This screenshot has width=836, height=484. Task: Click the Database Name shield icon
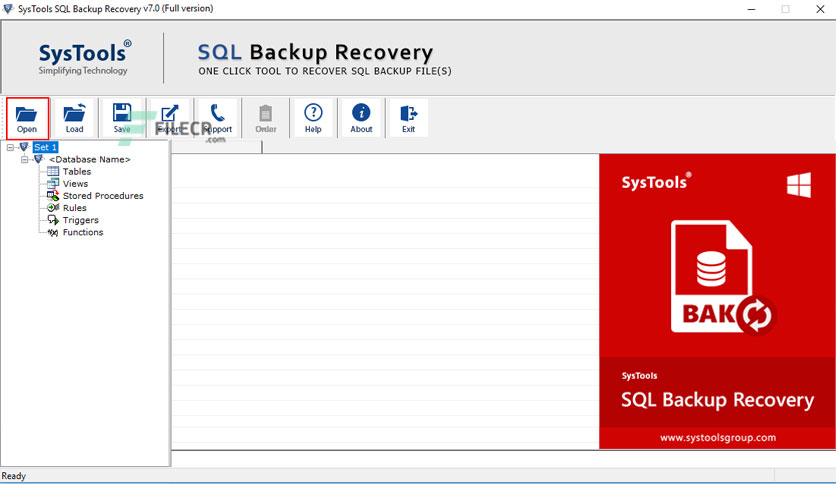[x=38, y=159]
